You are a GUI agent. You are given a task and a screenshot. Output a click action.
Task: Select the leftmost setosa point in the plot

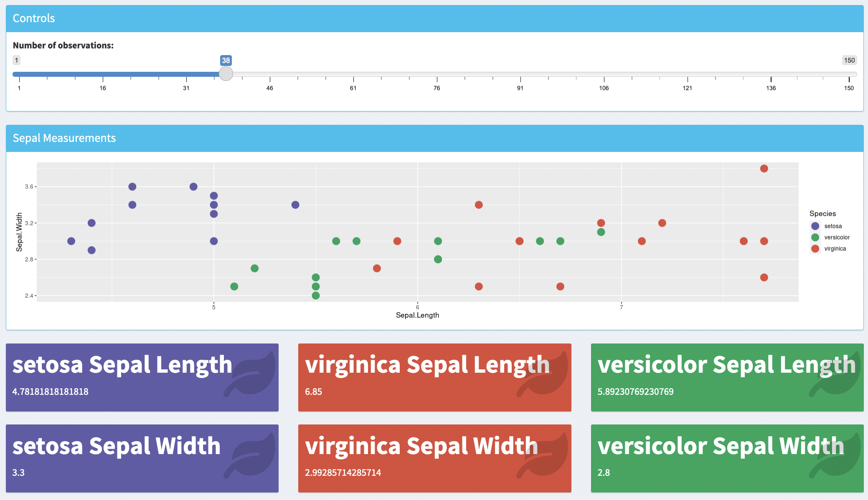point(71,241)
